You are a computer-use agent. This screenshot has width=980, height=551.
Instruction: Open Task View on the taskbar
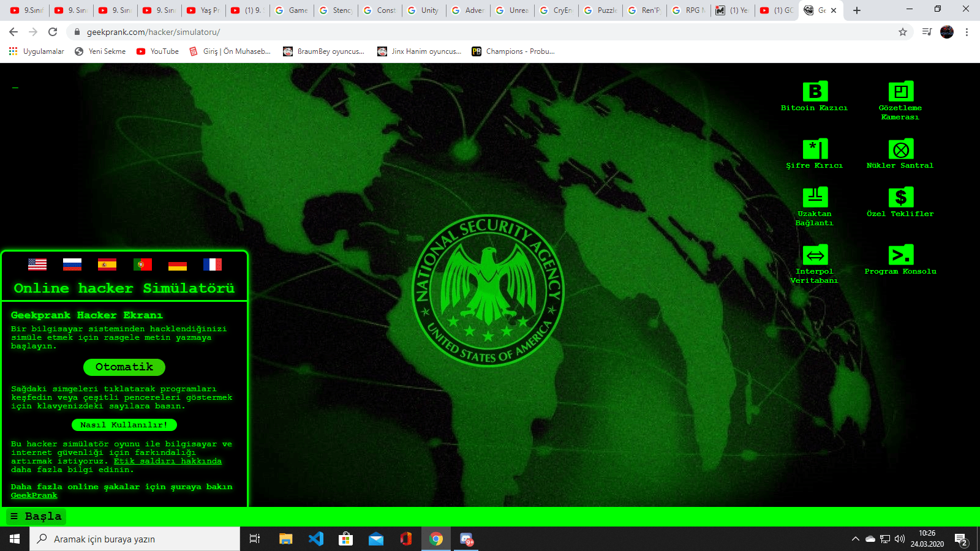click(255, 539)
